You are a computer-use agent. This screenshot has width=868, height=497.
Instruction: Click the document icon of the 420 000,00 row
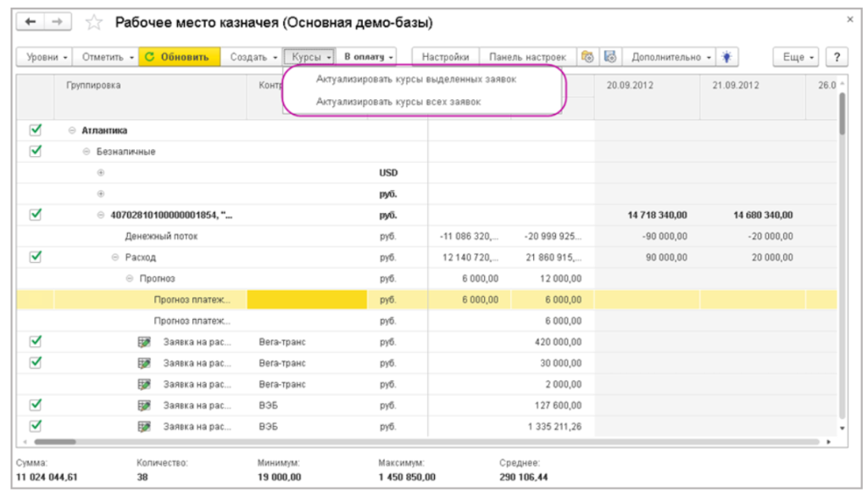(144, 342)
